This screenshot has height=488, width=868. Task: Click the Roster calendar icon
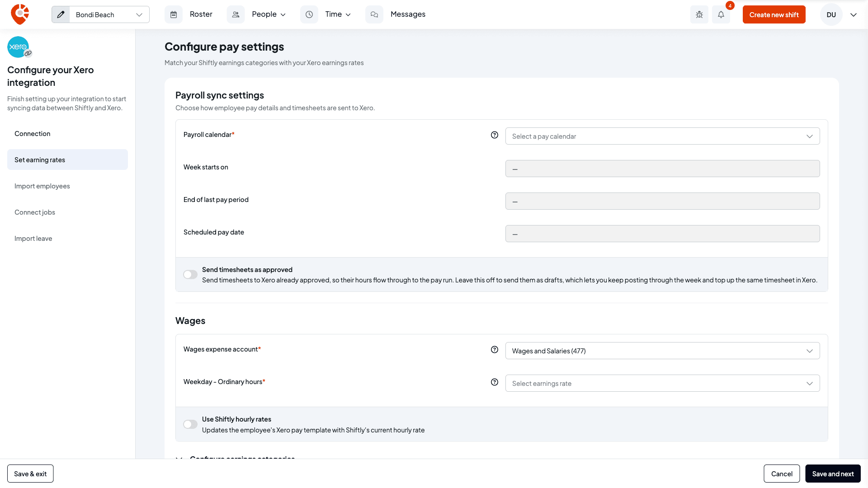point(174,14)
